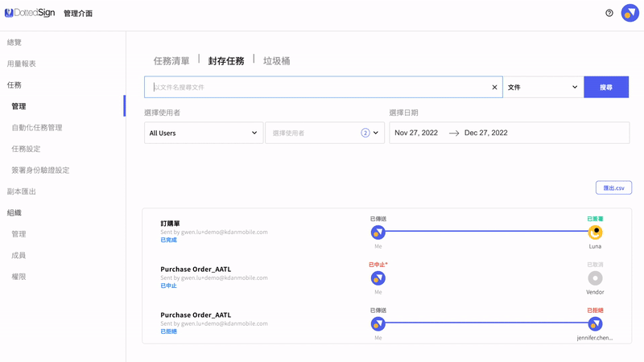Click the 管理介面 header title
This screenshot has width=644, height=362.
[x=78, y=14]
